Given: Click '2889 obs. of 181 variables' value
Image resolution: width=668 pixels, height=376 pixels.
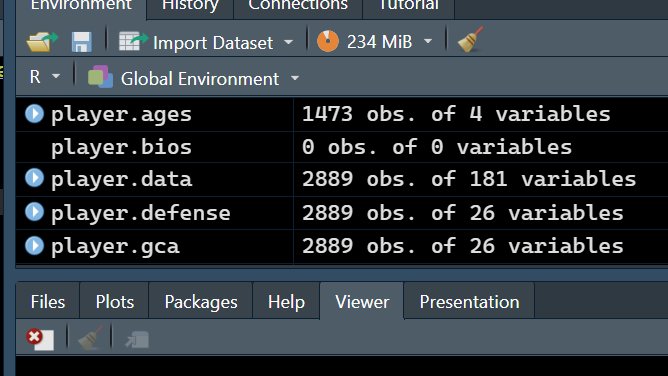Looking at the screenshot, I should pos(469,179).
